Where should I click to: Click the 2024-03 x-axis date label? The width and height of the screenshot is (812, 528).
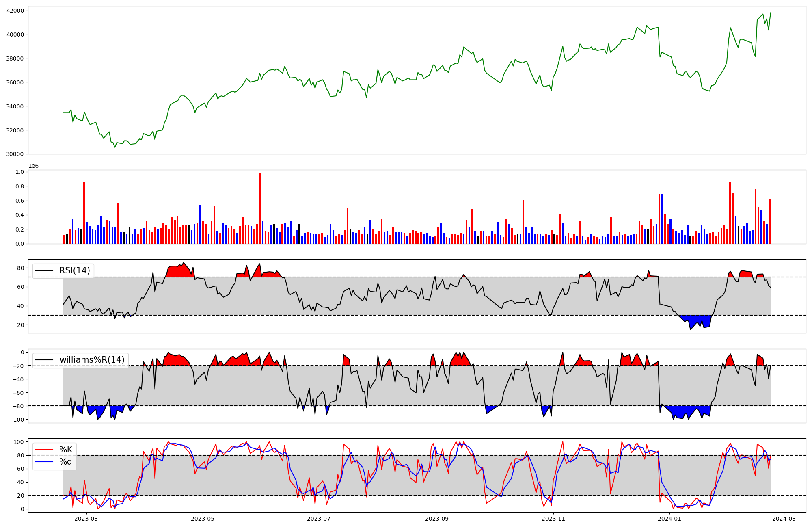coord(784,519)
